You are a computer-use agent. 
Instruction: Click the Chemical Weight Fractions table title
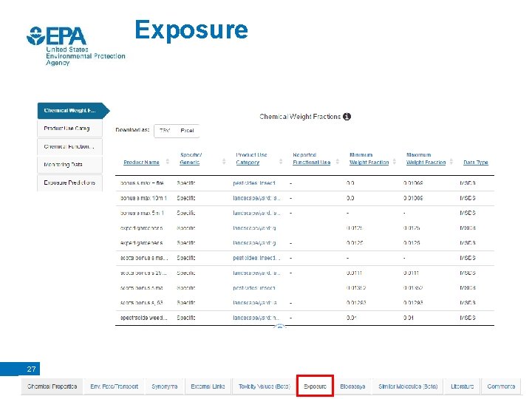click(300, 117)
